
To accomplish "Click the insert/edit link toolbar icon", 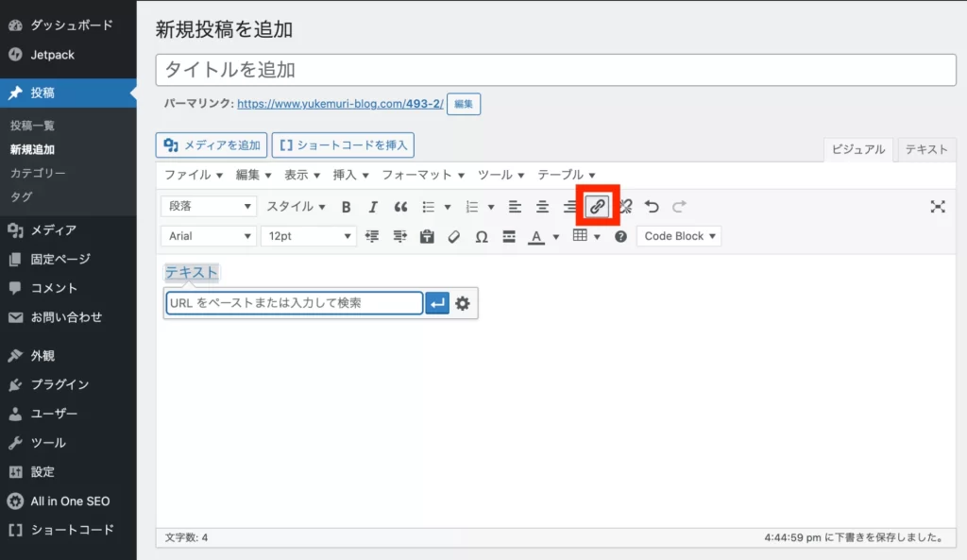I will [x=597, y=207].
